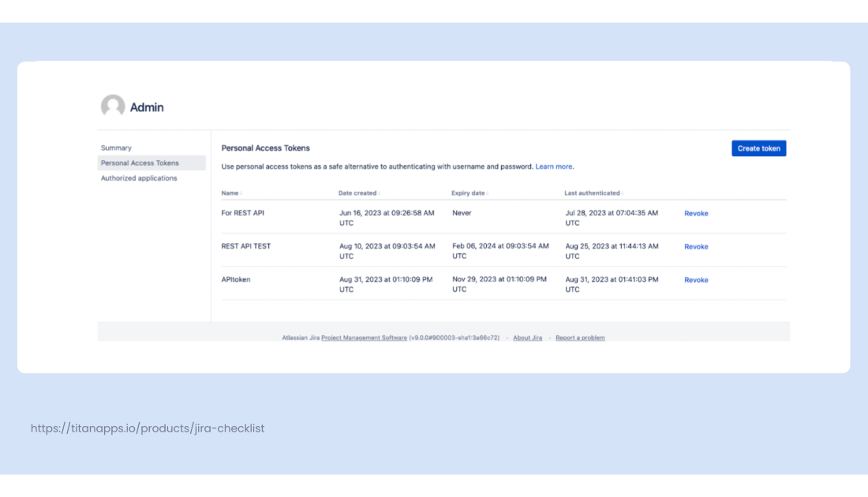Select the "APItoken" name cell

click(235, 279)
